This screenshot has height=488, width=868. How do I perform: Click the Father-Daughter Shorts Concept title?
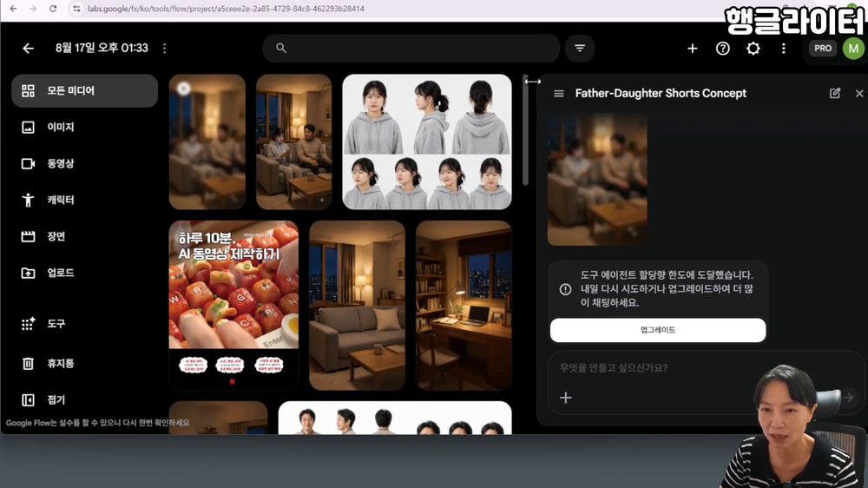coord(661,93)
